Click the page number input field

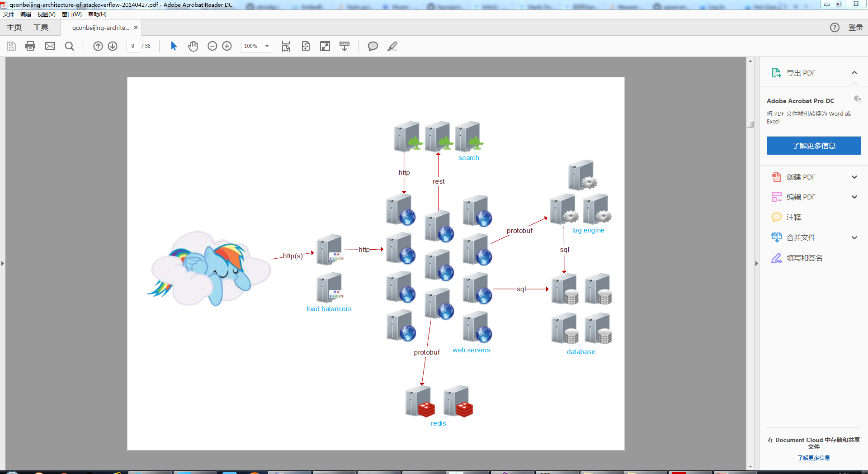133,46
